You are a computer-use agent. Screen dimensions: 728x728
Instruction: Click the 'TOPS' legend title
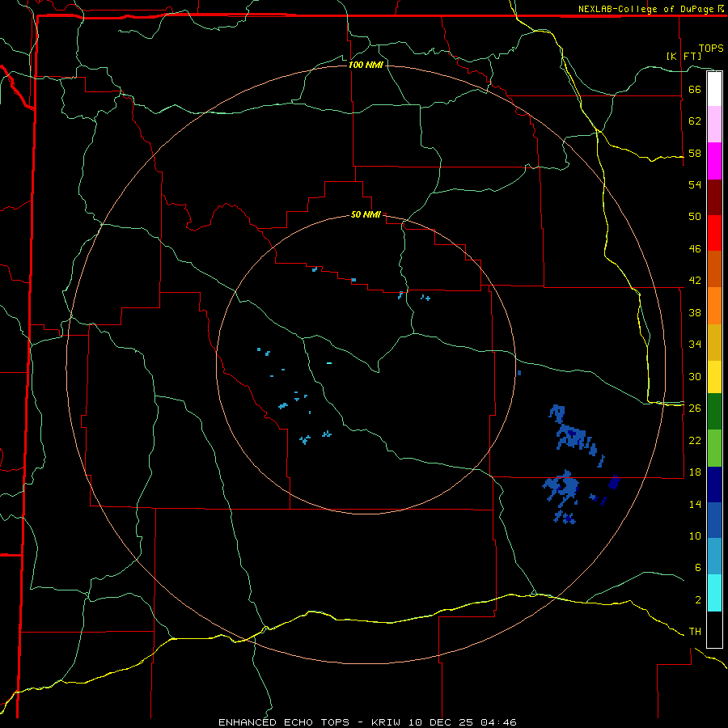711,49
